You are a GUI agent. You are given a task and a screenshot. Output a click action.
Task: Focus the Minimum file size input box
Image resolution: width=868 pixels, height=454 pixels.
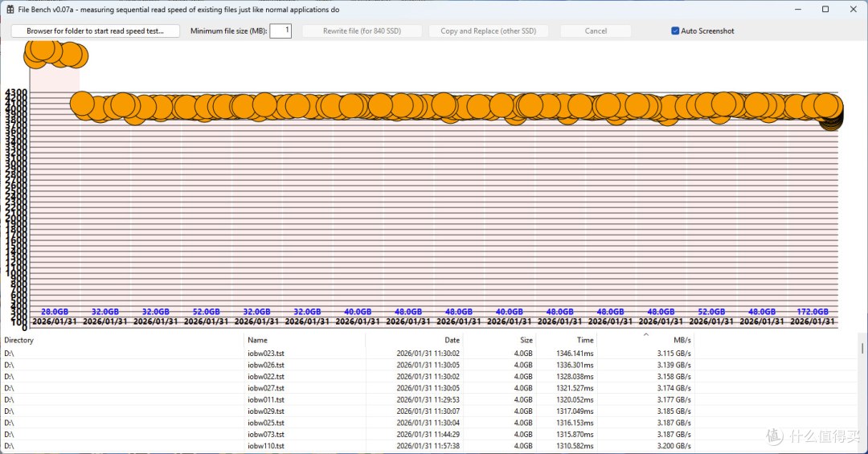pyautogui.click(x=280, y=31)
